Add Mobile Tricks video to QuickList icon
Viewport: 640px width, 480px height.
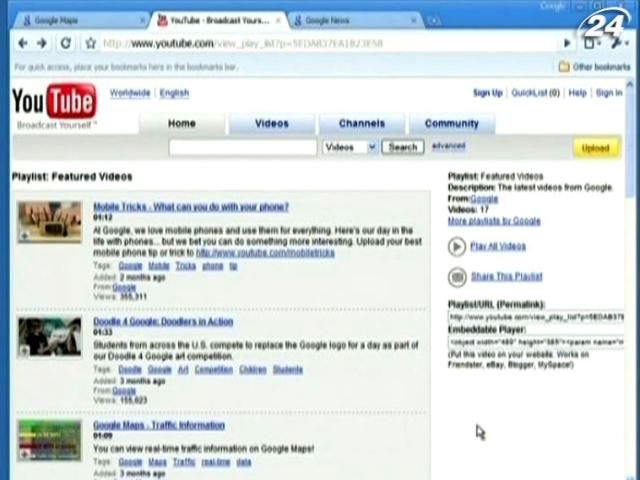click(x=24, y=236)
